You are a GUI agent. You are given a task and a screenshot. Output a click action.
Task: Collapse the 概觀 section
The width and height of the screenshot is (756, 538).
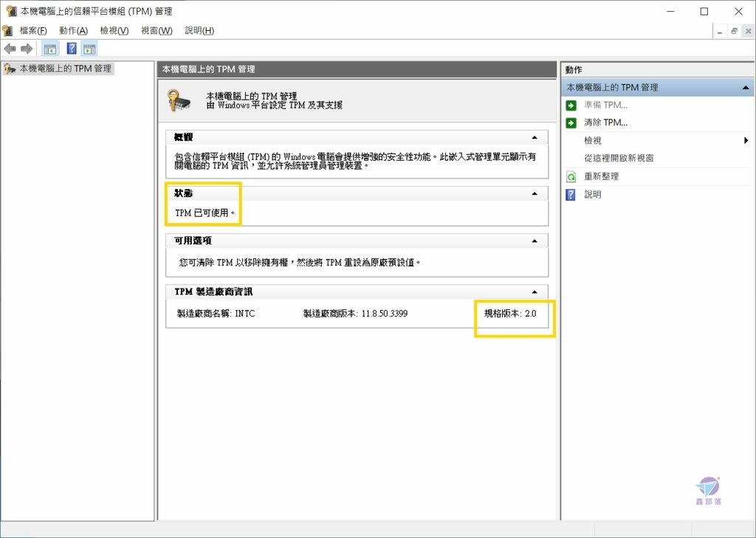535,137
